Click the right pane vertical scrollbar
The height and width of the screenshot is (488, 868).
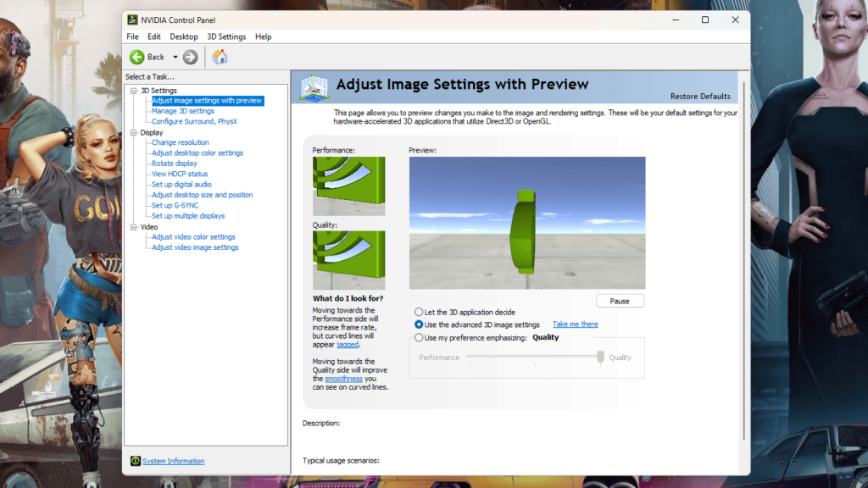(744, 260)
